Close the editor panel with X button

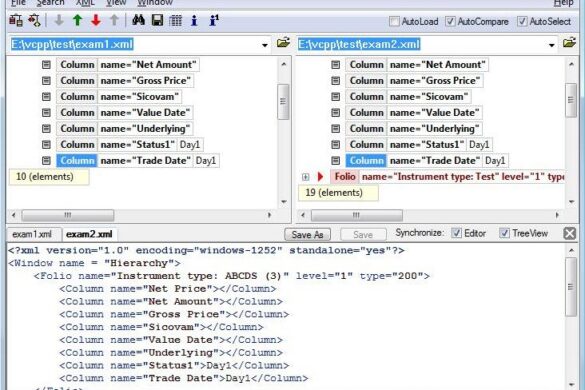[570, 234]
